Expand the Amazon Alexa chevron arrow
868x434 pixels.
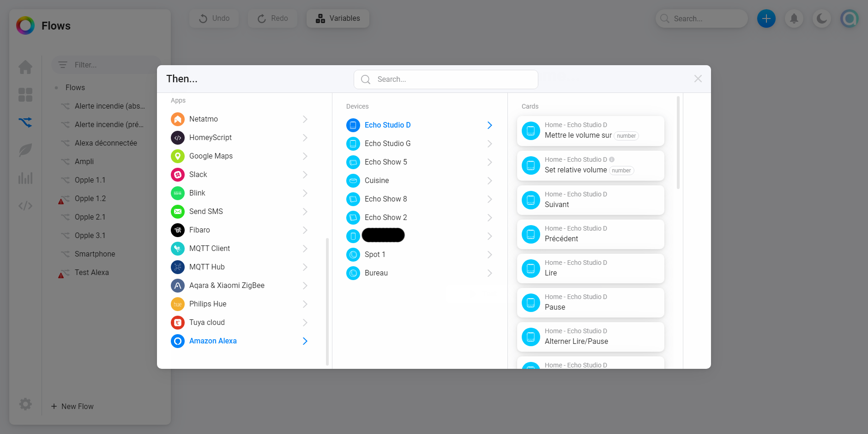(305, 341)
